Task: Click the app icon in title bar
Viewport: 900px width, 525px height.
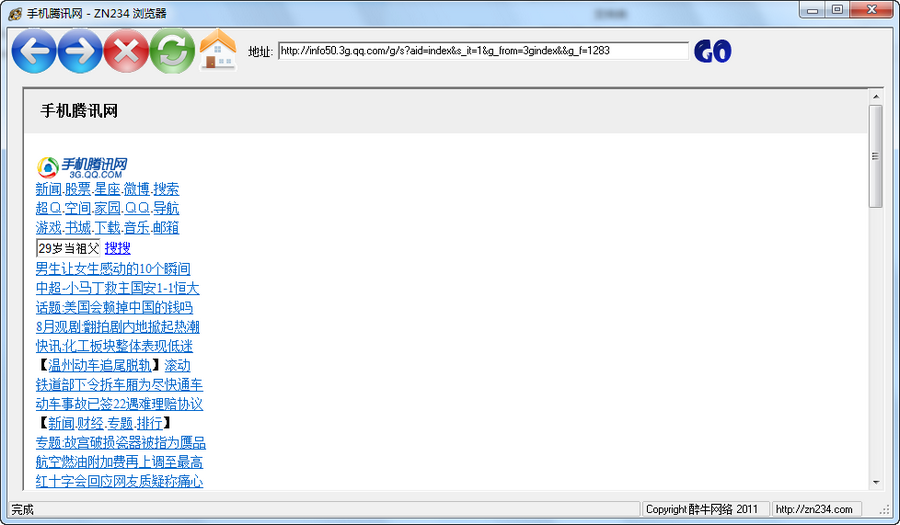Action: coord(15,13)
